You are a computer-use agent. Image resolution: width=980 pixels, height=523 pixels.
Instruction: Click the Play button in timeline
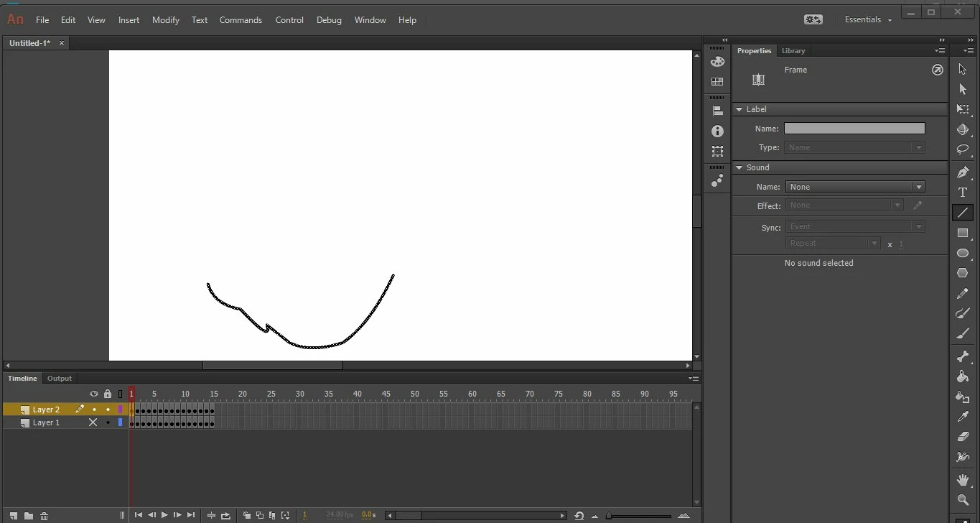(164, 515)
